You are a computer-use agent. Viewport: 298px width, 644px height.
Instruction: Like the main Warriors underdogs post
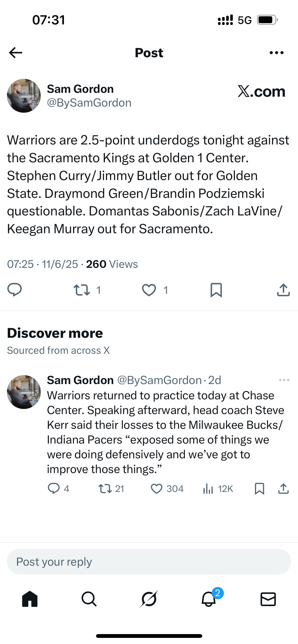(149, 290)
